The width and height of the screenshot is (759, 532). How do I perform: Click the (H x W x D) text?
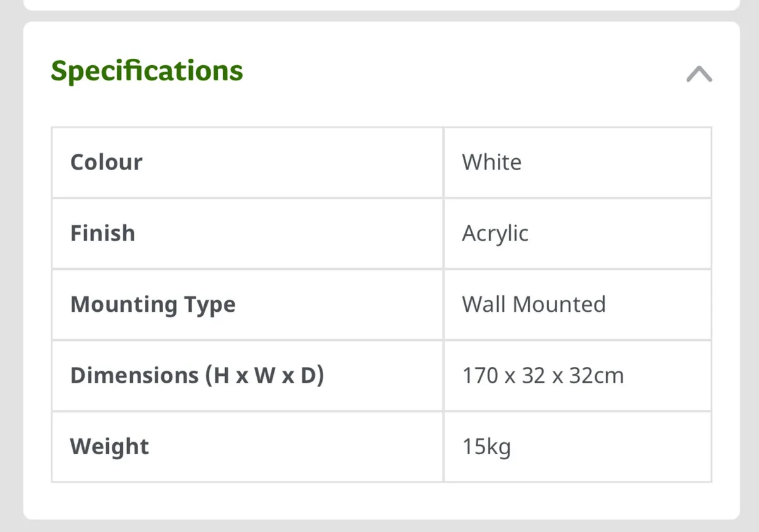[x=264, y=376]
